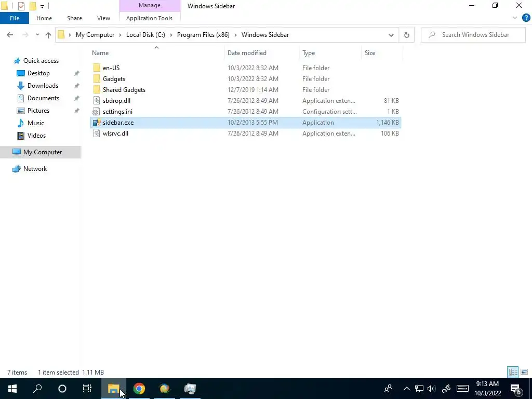Click the Manage contextual tab
This screenshot has height=399, width=532.
pos(150,5)
